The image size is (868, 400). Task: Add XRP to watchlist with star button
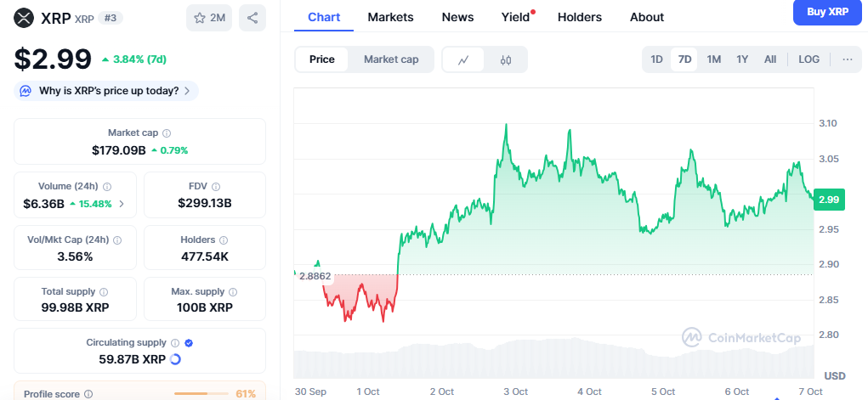209,17
